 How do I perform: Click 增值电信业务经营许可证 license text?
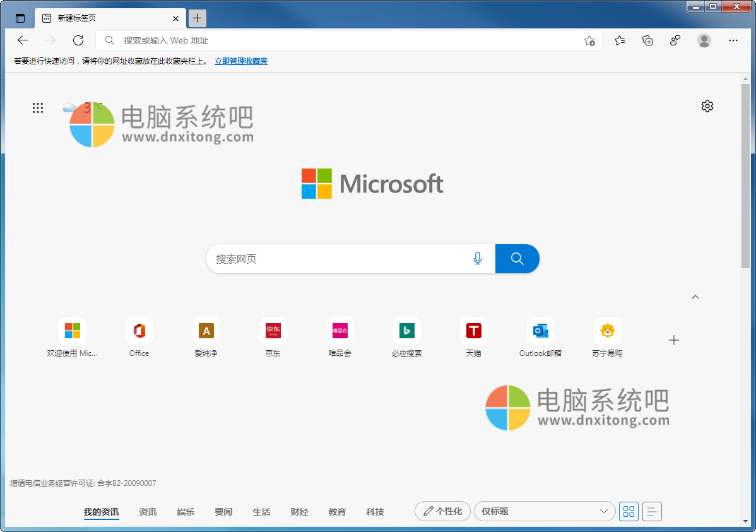click(83, 483)
